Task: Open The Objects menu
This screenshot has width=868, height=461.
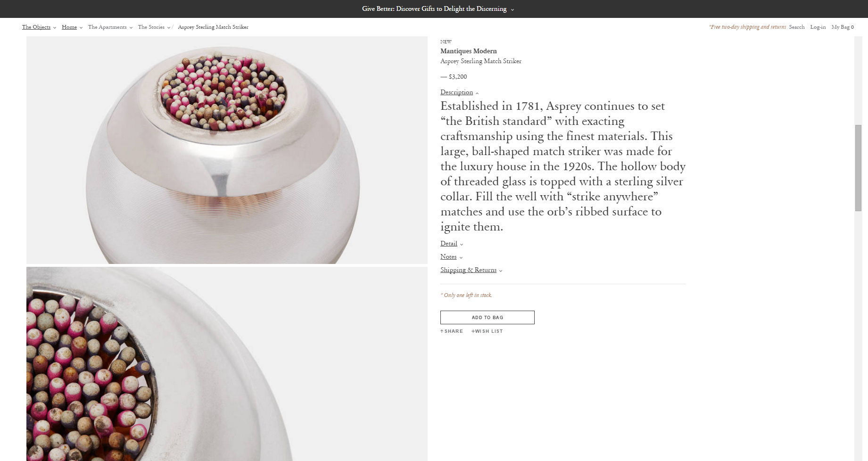Action: click(x=36, y=27)
